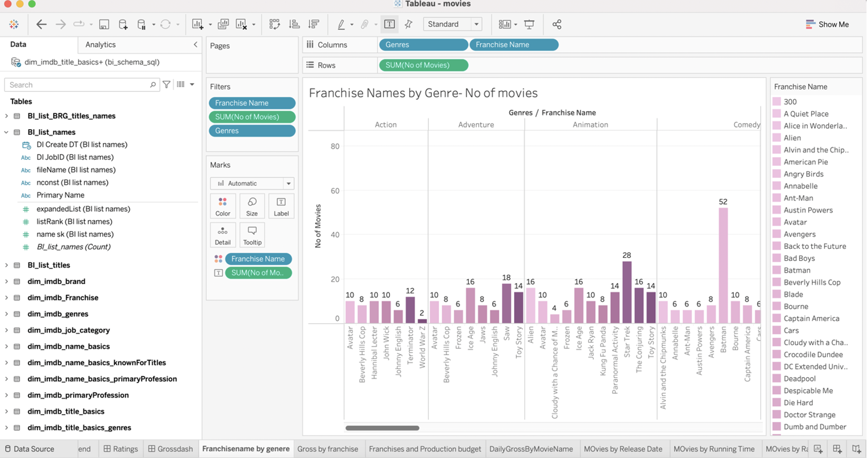
Task: Sort descending on the toolbar
Action: (x=314, y=24)
